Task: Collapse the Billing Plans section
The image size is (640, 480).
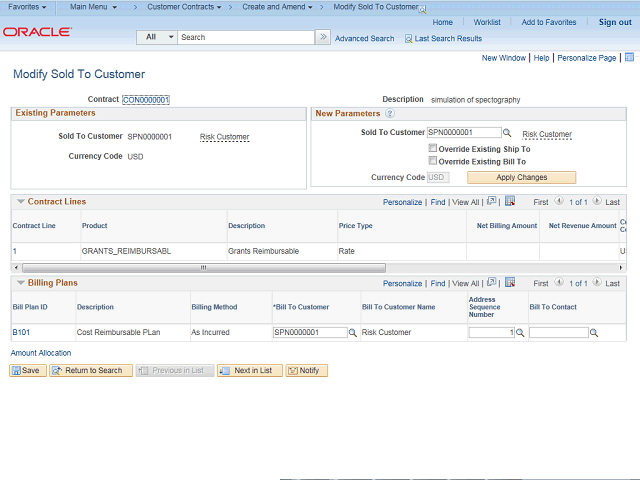Action: 20,282
